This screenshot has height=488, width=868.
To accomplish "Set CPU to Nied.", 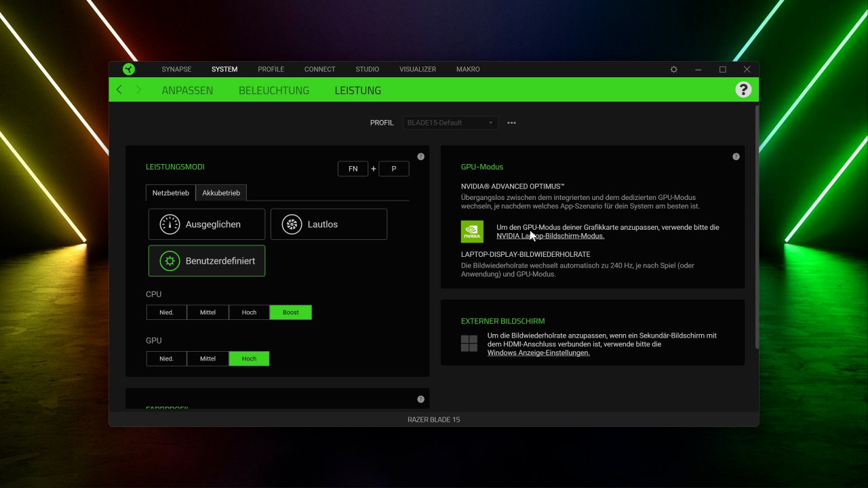I will pyautogui.click(x=167, y=312).
